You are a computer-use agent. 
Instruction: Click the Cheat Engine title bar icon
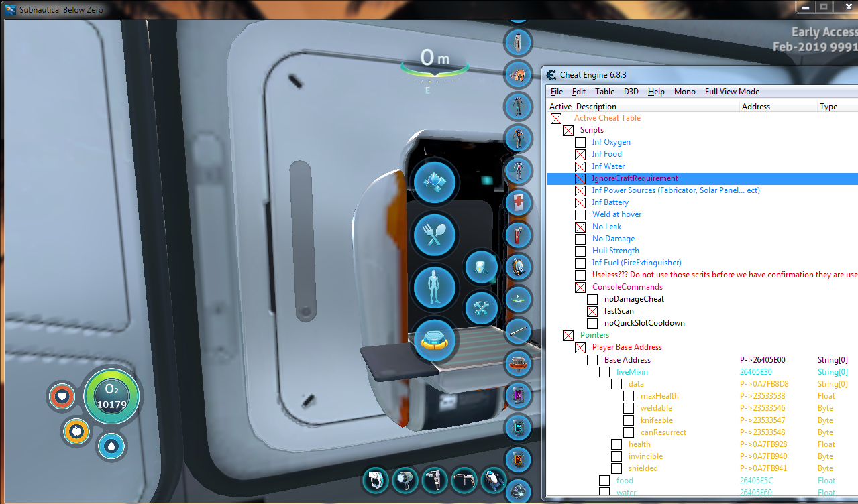click(551, 75)
